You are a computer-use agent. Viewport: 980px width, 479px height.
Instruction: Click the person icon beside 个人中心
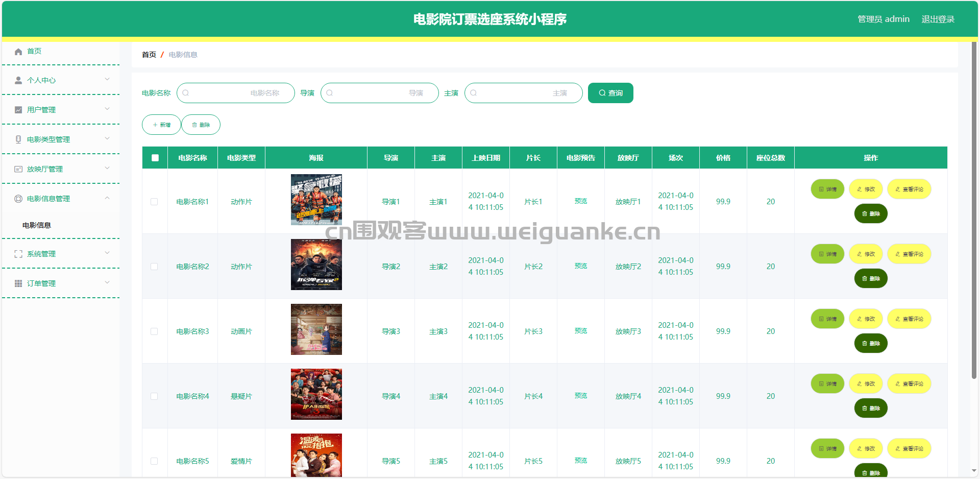click(18, 81)
